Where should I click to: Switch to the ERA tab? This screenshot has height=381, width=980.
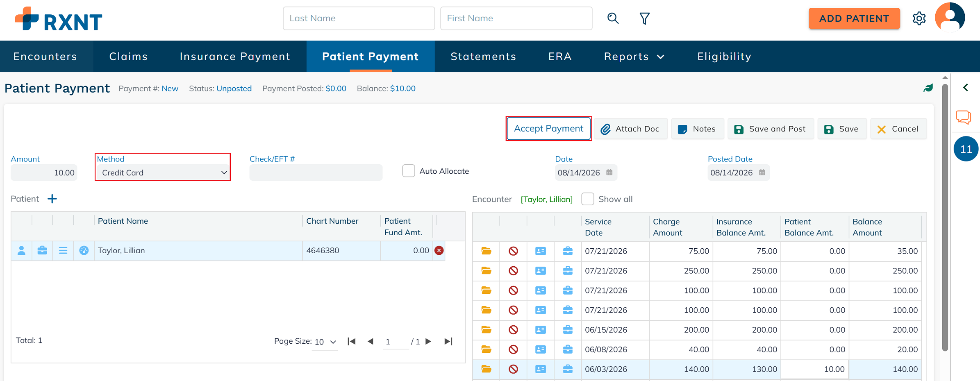560,57
